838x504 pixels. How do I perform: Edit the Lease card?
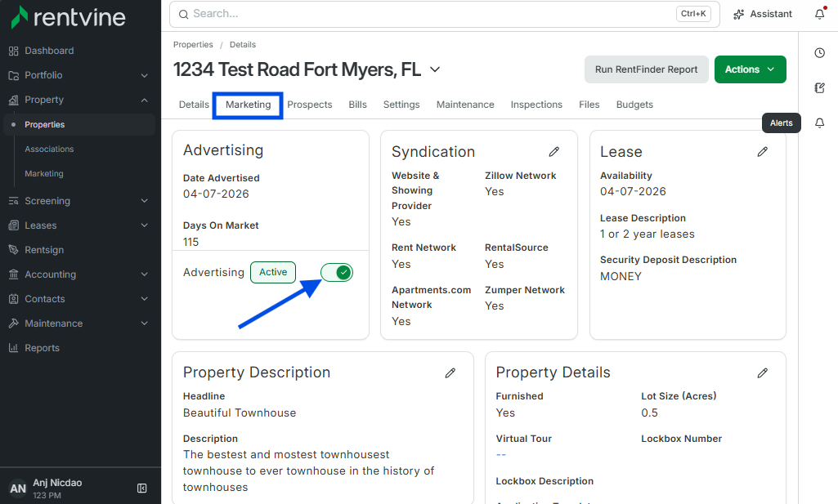tap(763, 152)
